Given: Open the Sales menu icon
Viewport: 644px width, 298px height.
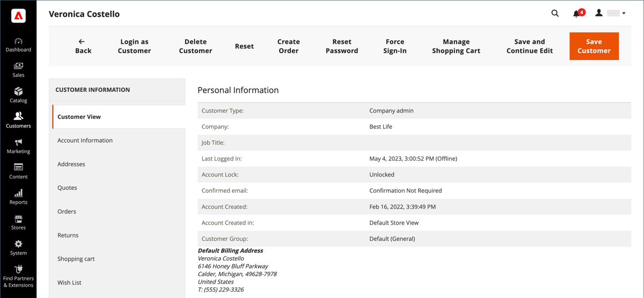Looking at the screenshot, I should [x=18, y=66].
